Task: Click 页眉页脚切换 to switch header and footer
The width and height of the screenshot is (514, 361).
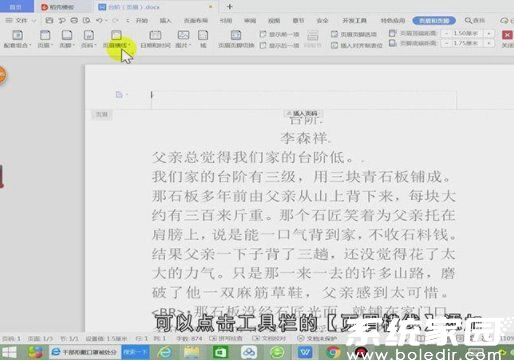Action: [236, 39]
